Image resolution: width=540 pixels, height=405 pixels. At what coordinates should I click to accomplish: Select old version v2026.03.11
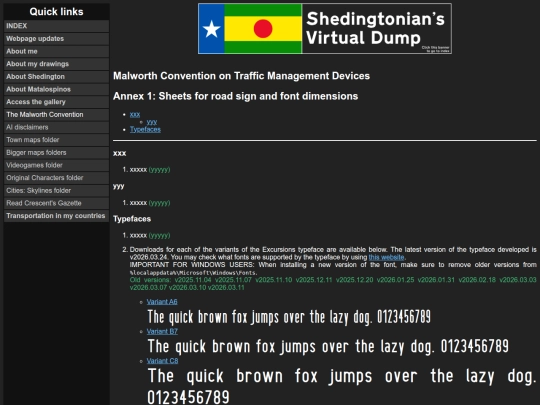point(225,288)
